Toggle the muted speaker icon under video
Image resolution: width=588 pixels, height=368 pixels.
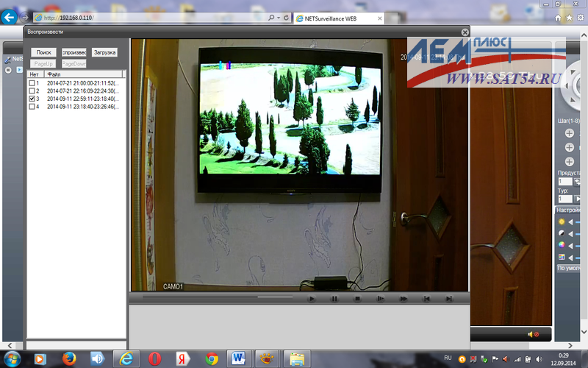point(533,334)
